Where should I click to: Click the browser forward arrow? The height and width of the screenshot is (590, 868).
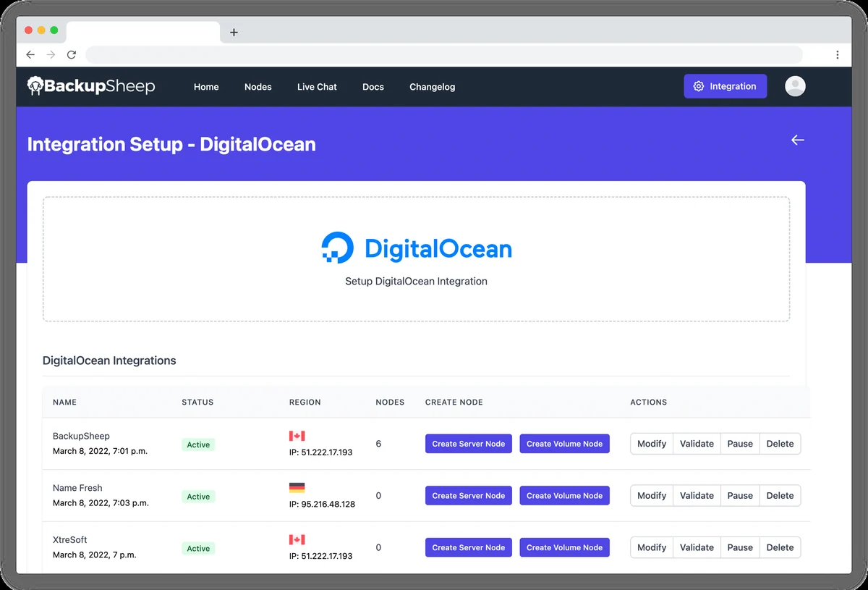(51, 54)
